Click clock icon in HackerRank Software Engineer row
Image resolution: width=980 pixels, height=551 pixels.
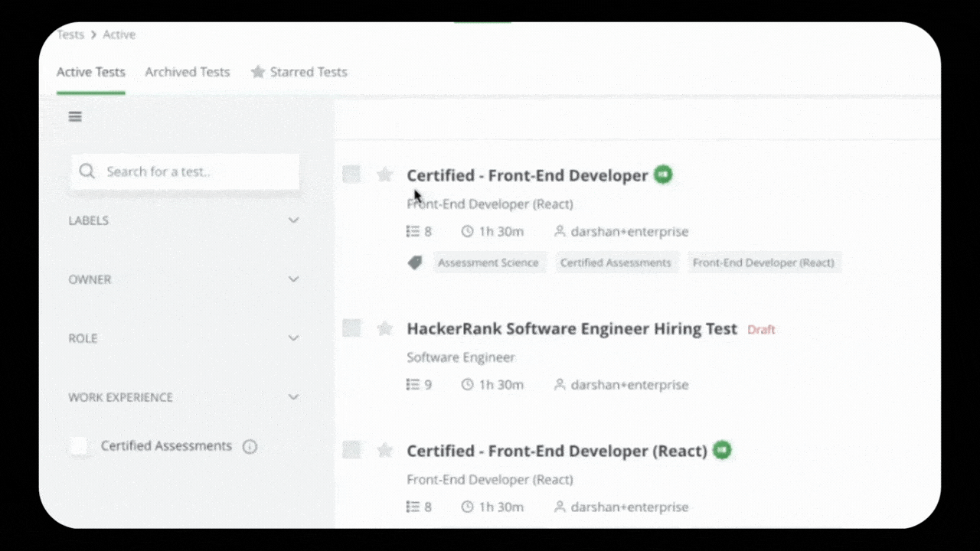pos(467,385)
